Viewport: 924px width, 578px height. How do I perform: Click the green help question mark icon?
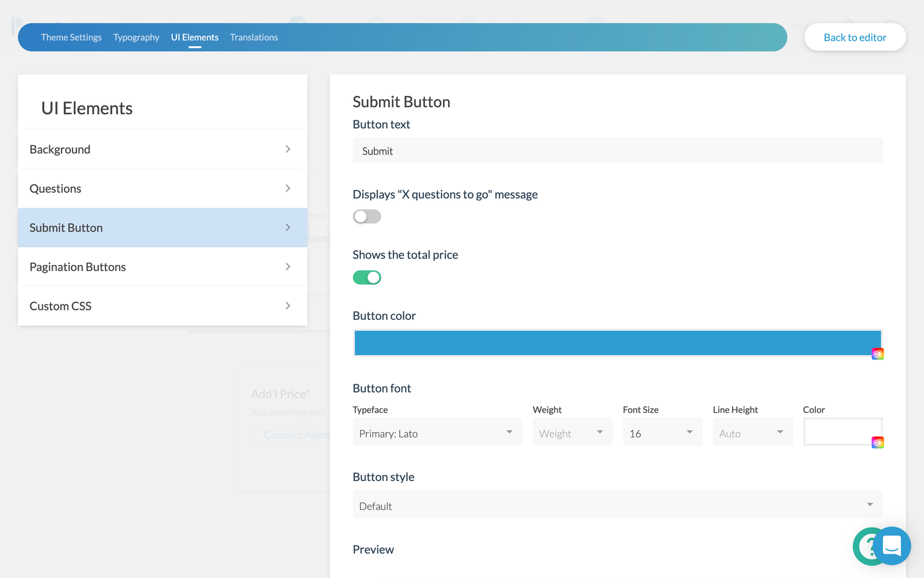[x=869, y=546]
